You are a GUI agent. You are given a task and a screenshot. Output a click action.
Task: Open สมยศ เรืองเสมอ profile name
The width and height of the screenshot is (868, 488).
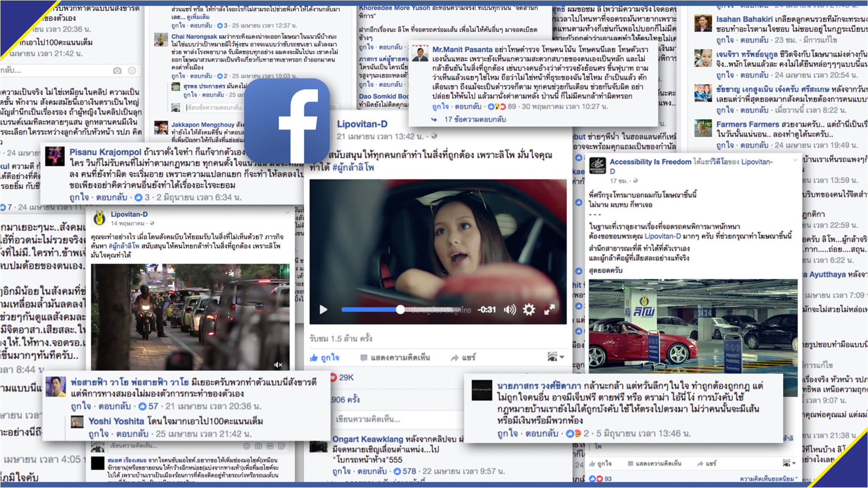pyautogui.click(x=127, y=460)
